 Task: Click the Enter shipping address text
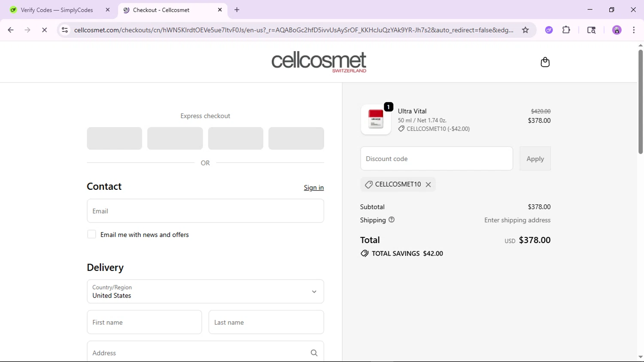[x=517, y=220]
